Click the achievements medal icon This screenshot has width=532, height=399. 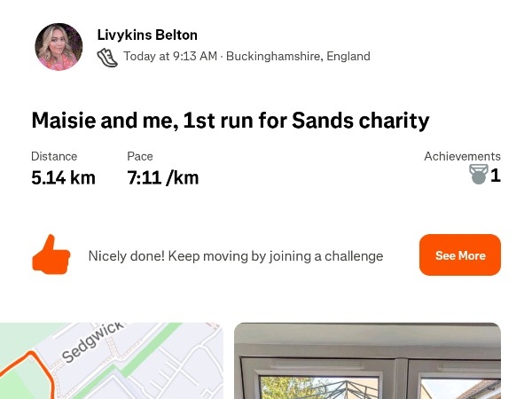click(479, 175)
